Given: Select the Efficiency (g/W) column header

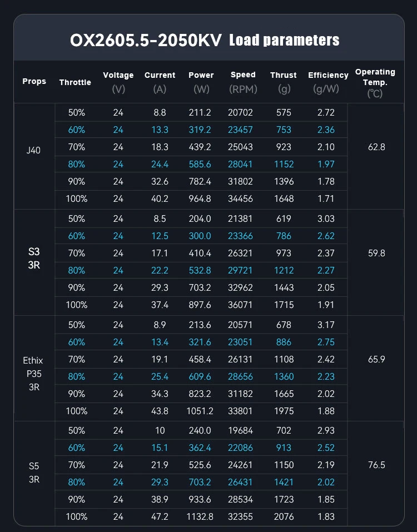Looking at the screenshot, I should (x=328, y=82).
